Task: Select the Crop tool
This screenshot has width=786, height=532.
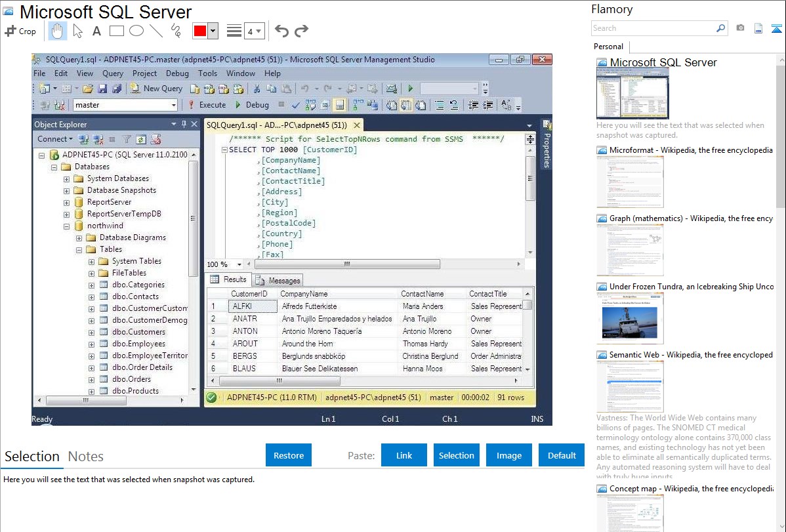Action: pyautogui.click(x=20, y=31)
